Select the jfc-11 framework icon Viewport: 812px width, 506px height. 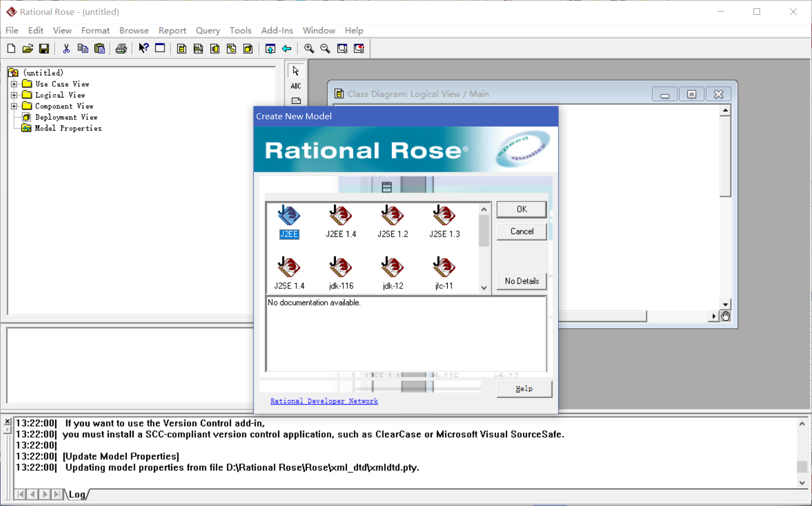[x=444, y=273]
